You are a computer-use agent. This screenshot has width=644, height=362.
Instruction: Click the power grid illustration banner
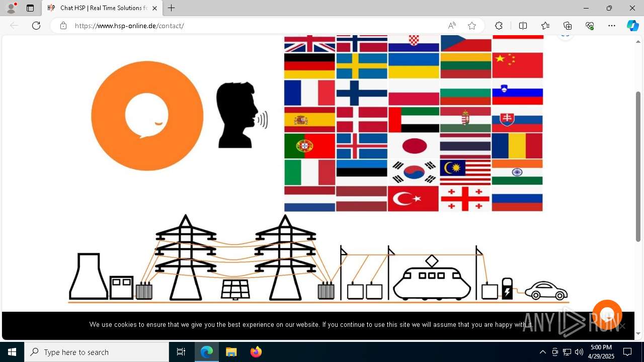coord(318,258)
